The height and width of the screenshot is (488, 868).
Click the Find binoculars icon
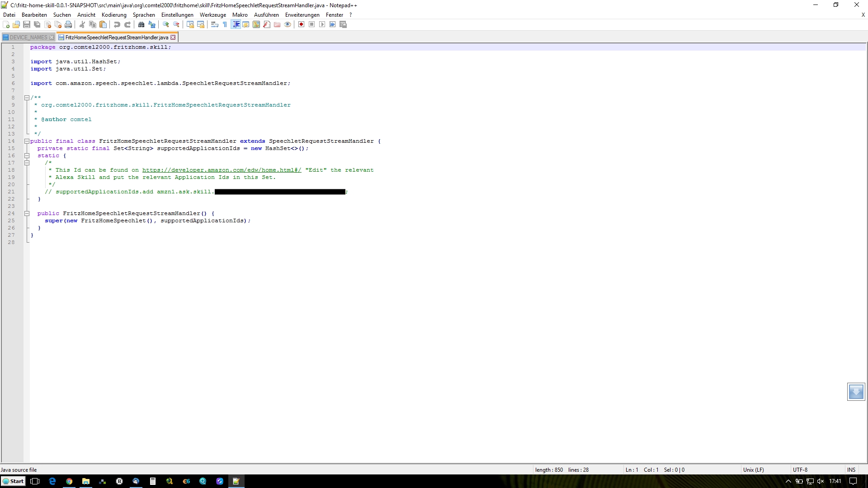pyautogui.click(x=141, y=24)
